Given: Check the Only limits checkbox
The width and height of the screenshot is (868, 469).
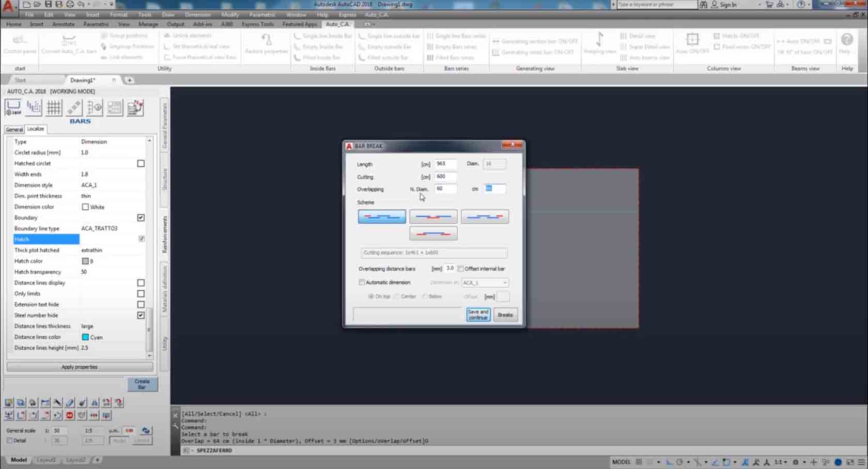Looking at the screenshot, I should (141, 293).
